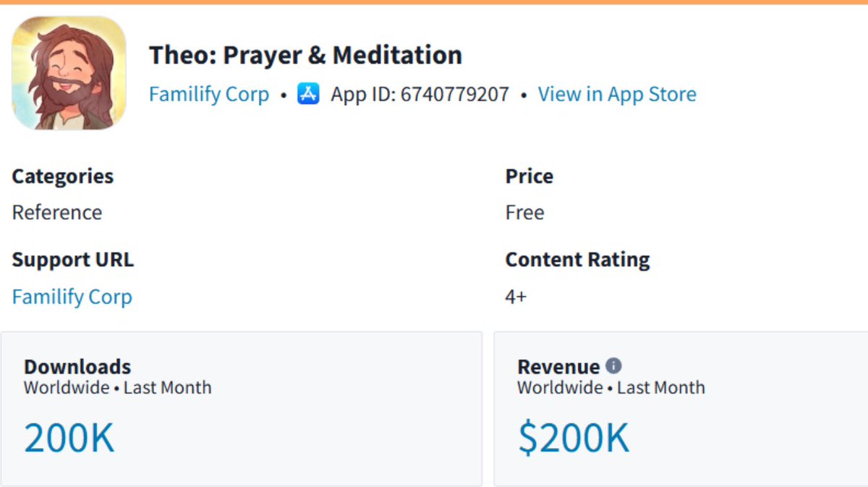Open Familify Corp support URL link

click(72, 297)
